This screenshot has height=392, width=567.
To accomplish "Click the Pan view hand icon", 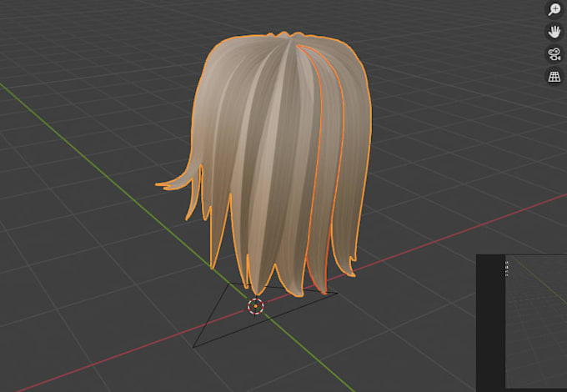I will 554,32.
